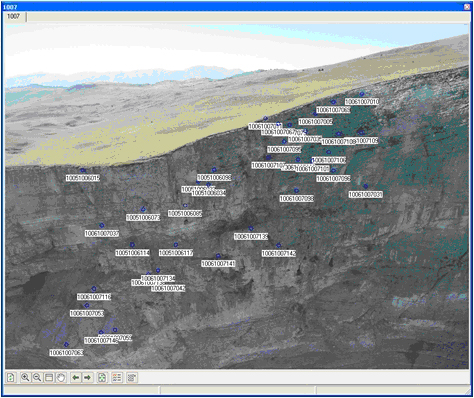Click point label 10061007116

click(x=94, y=297)
